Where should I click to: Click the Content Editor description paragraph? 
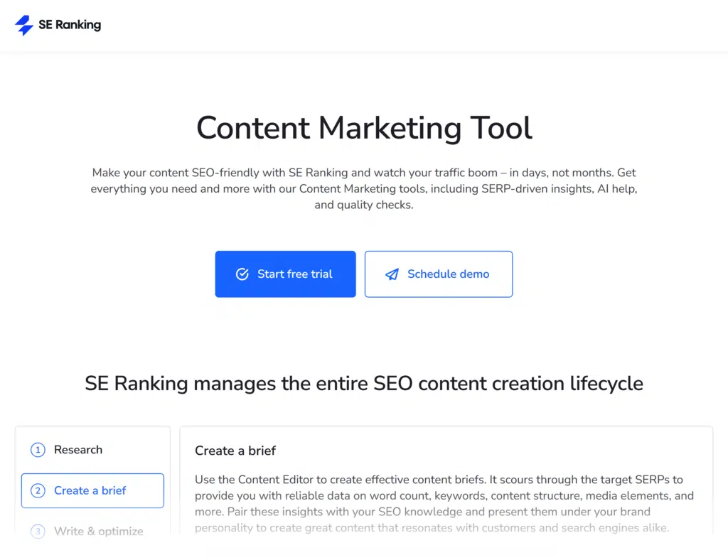click(x=441, y=503)
